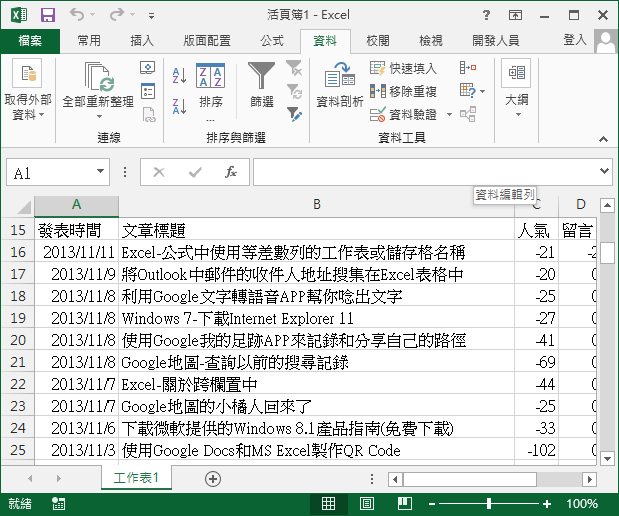The height and width of the screenshot is (516, 619).
Task: Customize quick access toolbar dropdown
Action: click(x=151, y=16)
